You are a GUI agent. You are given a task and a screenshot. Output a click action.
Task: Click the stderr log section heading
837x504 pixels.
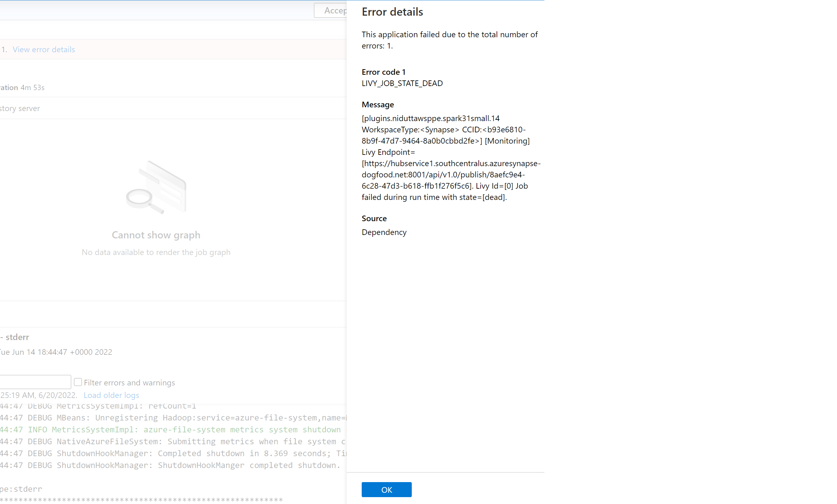[x=17, y=337]
